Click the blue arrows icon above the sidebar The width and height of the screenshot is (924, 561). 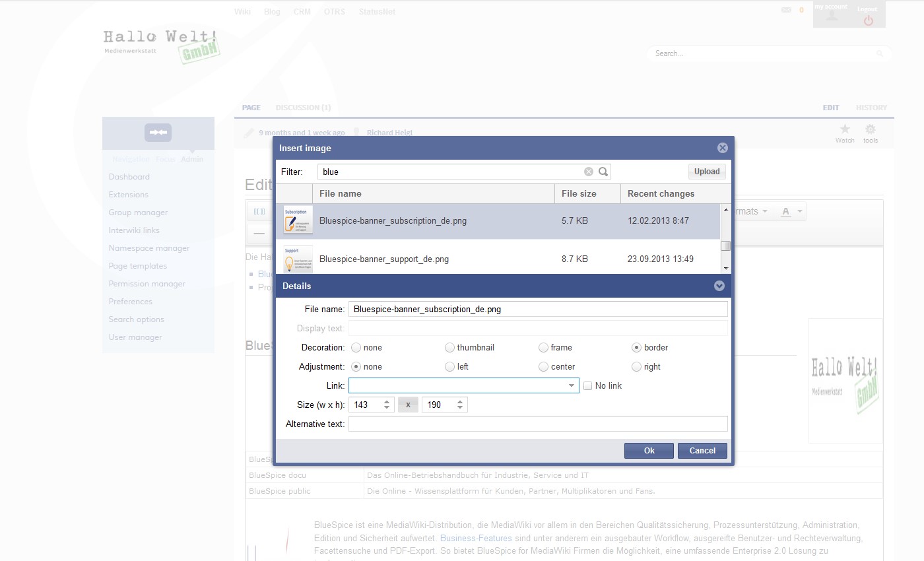tap(158, 133)
